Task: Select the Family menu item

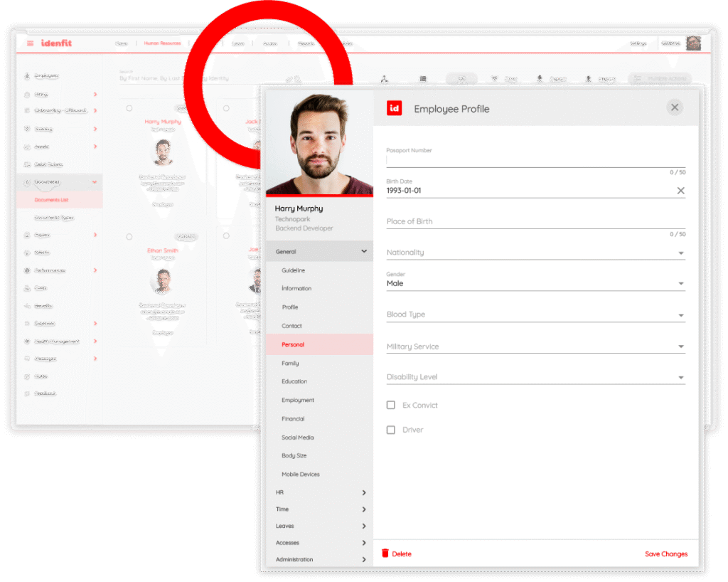Action: click(290, 363)
